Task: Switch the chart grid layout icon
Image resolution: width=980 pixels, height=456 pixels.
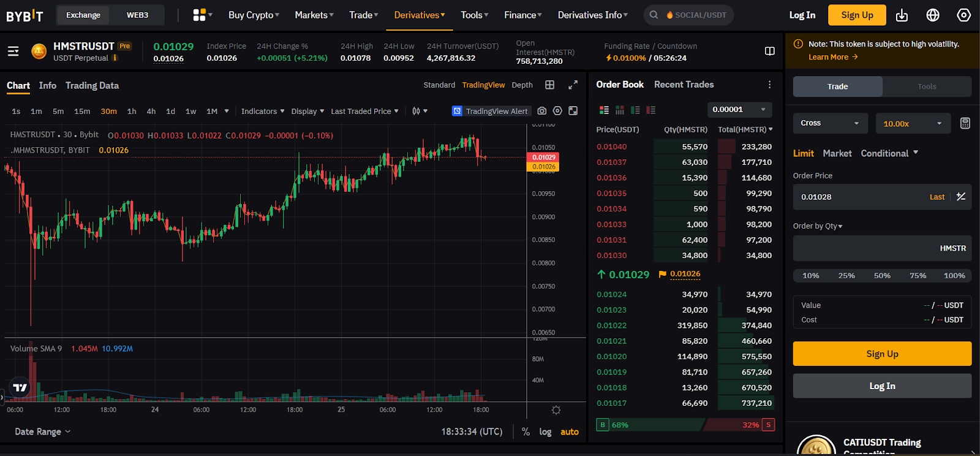Action: pos(549,85)
